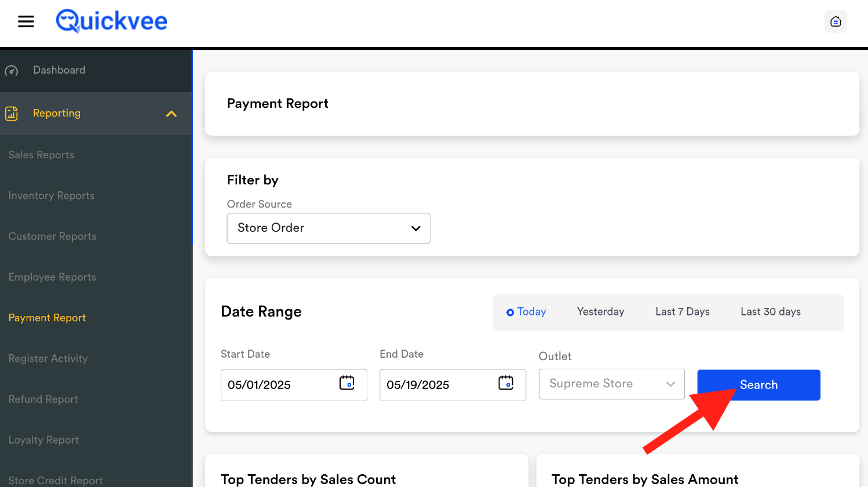Open the hamburger navigation menu
The image size is (868, 487).
pyautogui.click(x=26, y=22)
